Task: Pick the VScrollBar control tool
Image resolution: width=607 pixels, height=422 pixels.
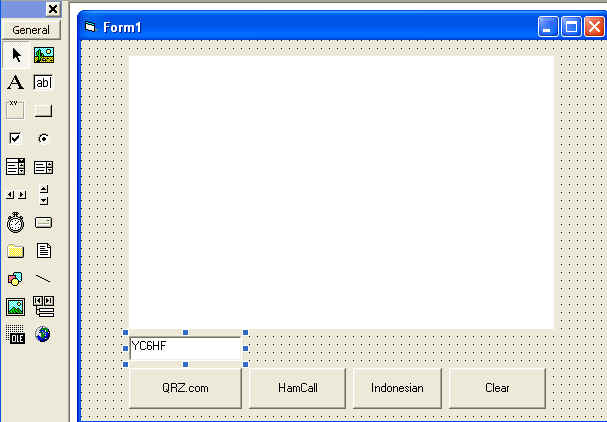Action: point(44,194)
